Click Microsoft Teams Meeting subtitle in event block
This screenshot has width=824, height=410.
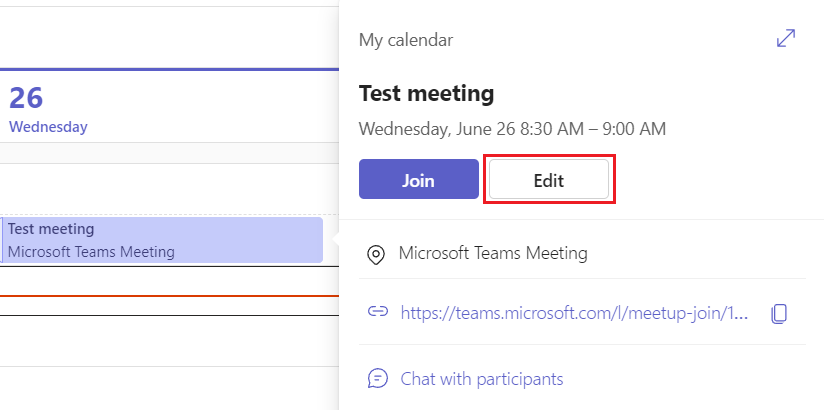pyautogui.click(x=91, y=252)
